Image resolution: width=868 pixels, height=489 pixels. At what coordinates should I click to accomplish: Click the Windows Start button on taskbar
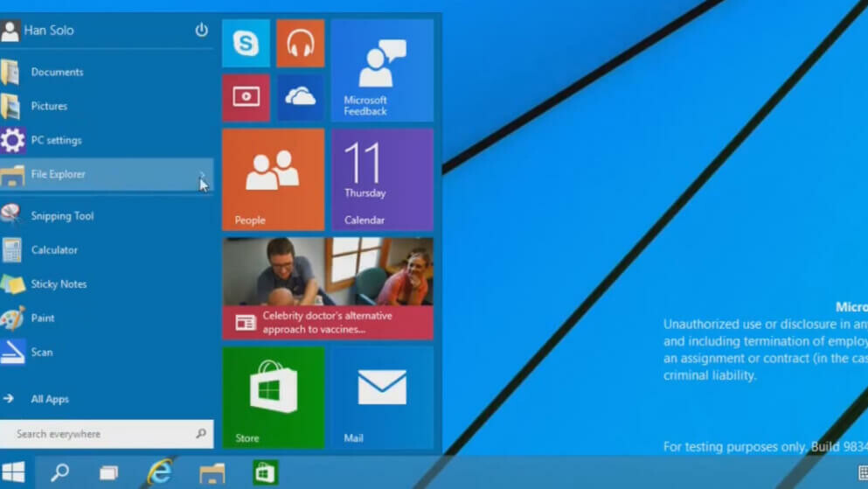(x=13, y=472)
